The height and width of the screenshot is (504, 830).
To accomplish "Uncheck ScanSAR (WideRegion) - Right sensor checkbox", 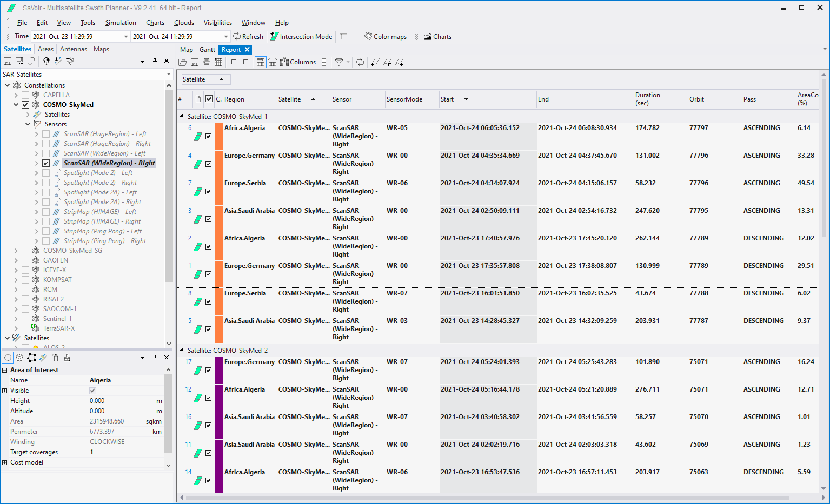I will tap(46, 163).
